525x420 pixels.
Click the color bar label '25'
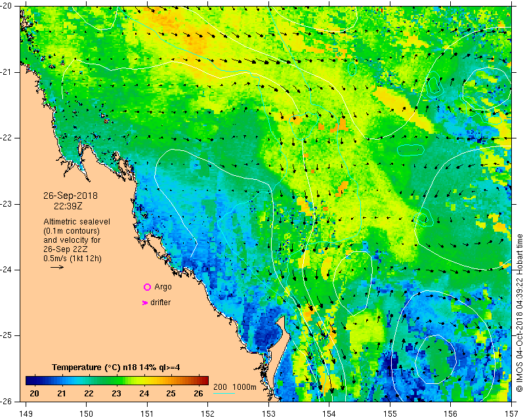coord(171,393)
